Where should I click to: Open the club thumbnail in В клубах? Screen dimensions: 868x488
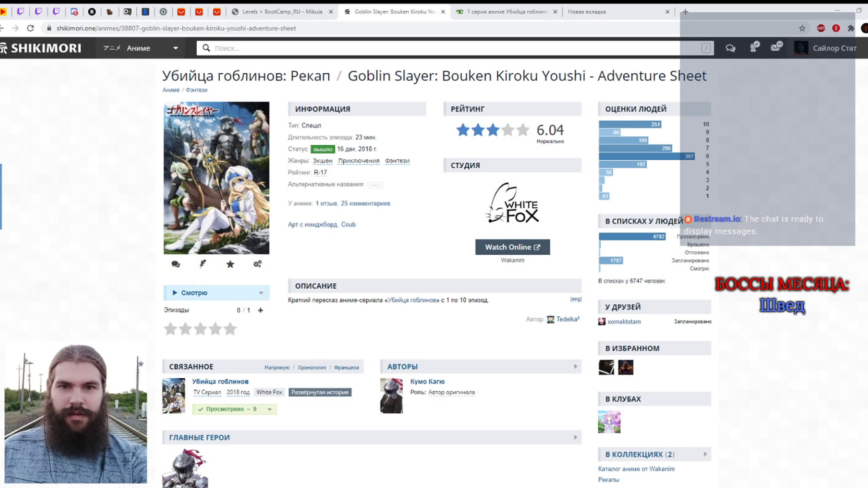tap(609, 422)
